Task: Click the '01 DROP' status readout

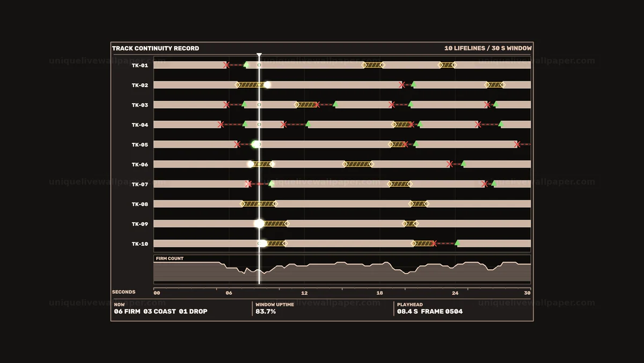Action: (193, 311)
